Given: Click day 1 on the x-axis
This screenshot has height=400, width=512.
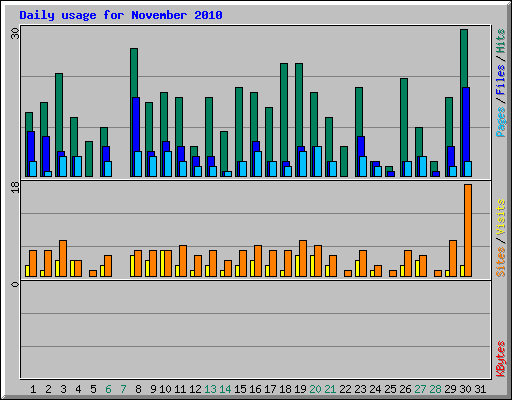Looking at the screenshot, I should click(x=33, y=389).
